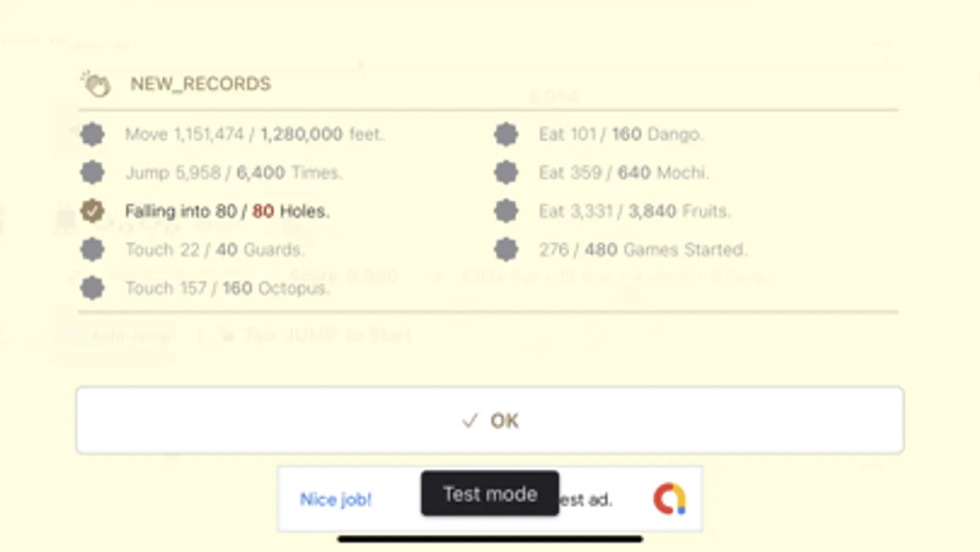Click the NEW_RECORDS heading text
This screenshot has width=980, height=552.
(x=200, y=84)
